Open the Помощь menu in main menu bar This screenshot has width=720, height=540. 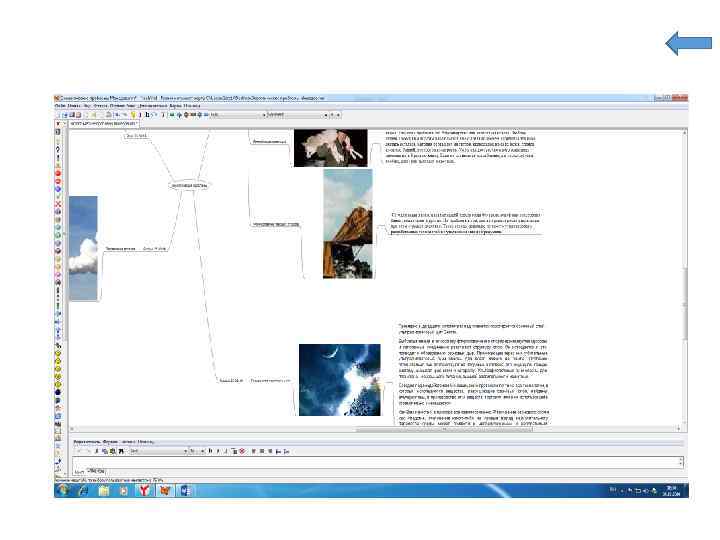click(192, 106)
